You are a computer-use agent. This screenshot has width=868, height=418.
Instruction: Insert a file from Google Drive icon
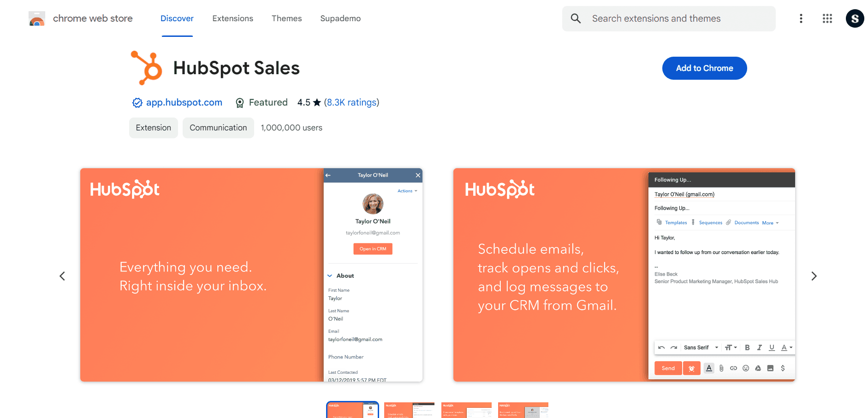pyautogui.click(x=758, y=368)
